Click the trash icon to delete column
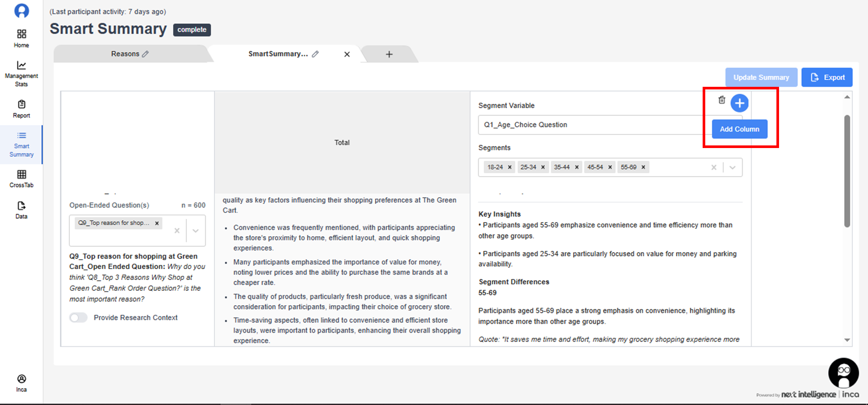The image size is (868, 405). point(722,100)
